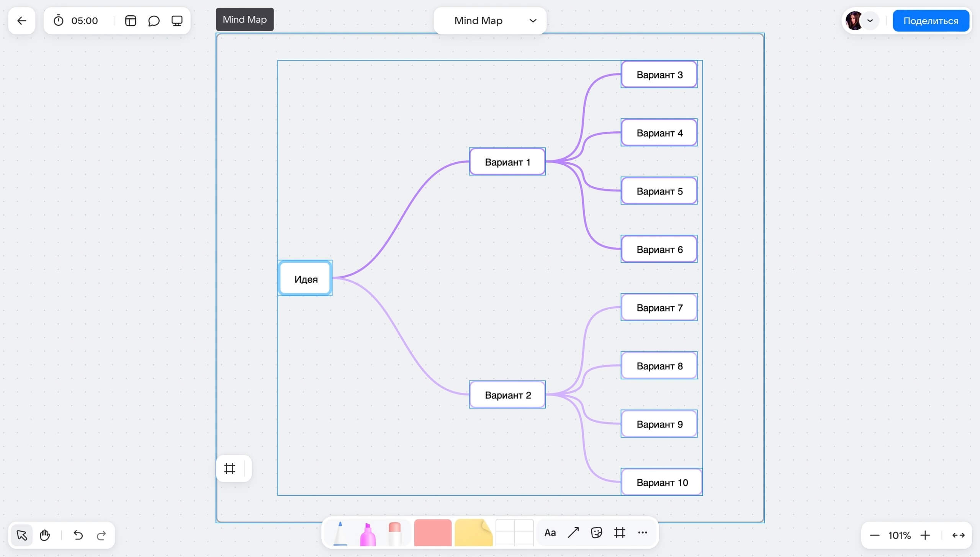Fit the board to the screen width
The image size is (980, 557).
point(959,536)
